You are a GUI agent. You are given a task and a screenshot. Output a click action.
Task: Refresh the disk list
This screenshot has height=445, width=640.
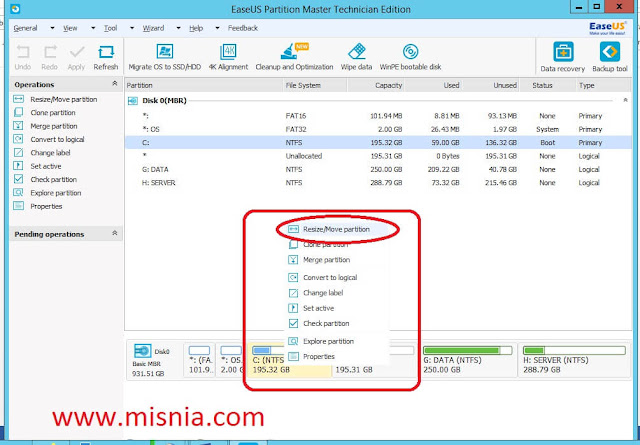[106, 58]
